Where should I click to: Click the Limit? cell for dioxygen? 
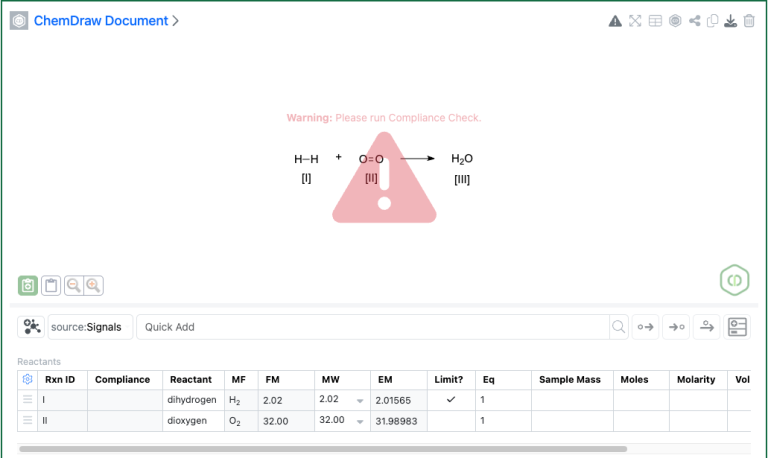451,420
